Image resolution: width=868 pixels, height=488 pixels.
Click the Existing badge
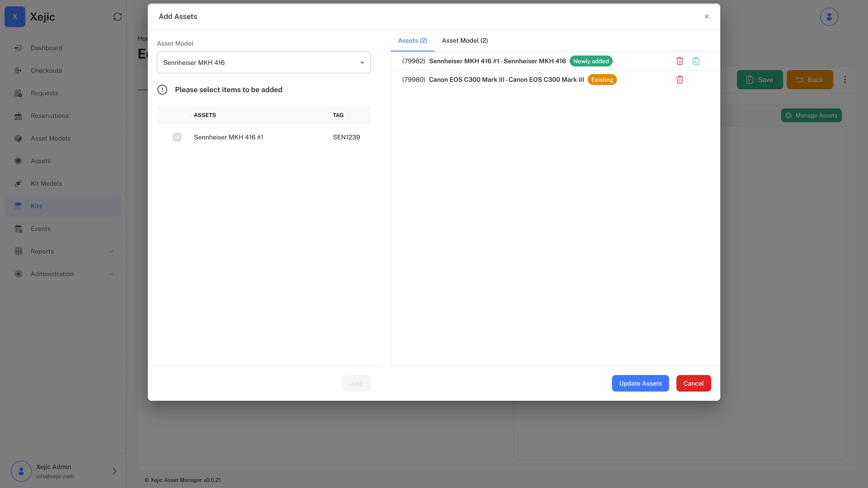[x=602, y=80]
